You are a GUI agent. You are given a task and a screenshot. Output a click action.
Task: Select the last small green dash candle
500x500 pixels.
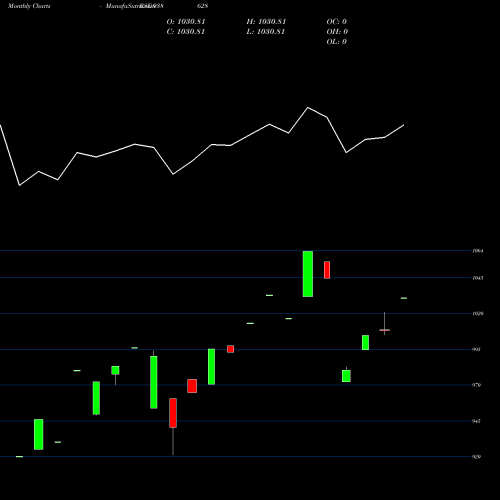coord(404,298)
